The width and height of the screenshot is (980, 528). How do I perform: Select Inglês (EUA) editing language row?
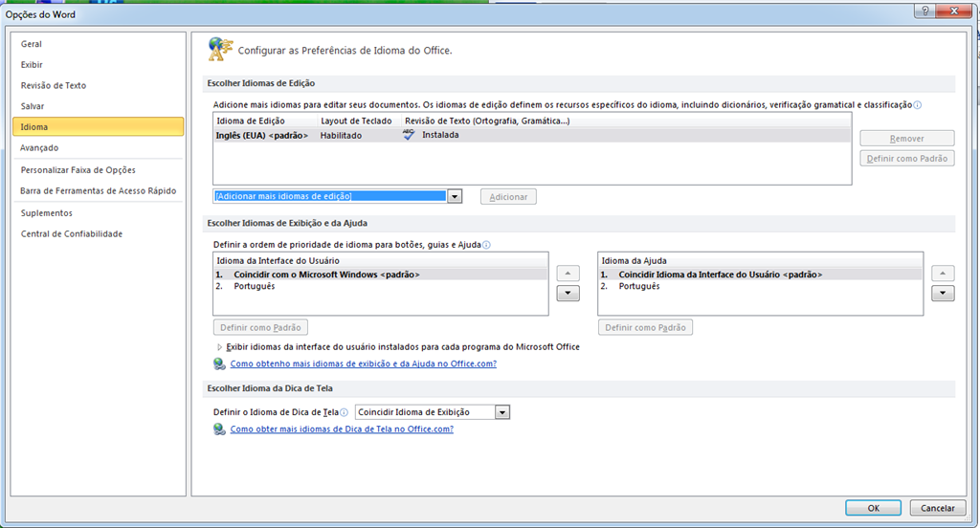coord(532,135)
